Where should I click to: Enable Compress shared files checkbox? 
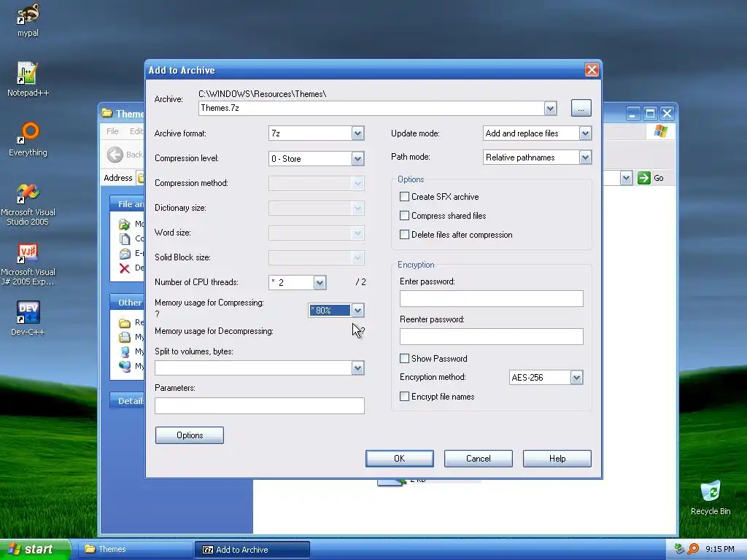pos(404,216)
